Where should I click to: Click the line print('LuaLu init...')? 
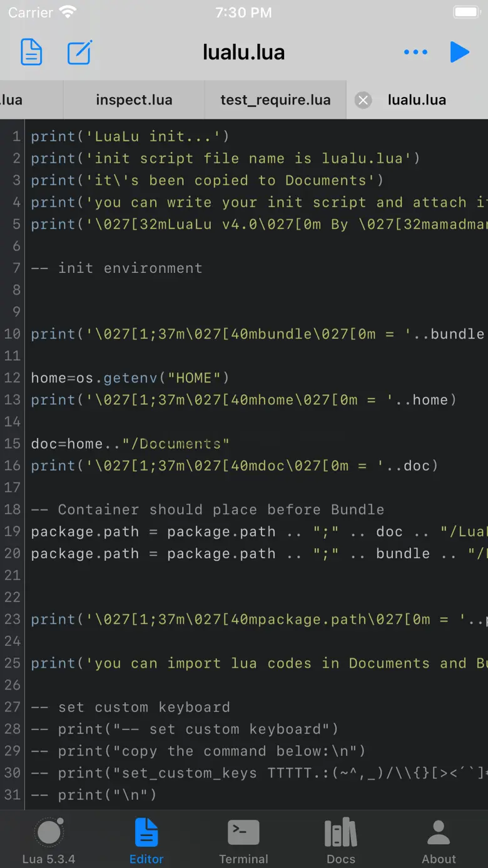coord(130,136)
